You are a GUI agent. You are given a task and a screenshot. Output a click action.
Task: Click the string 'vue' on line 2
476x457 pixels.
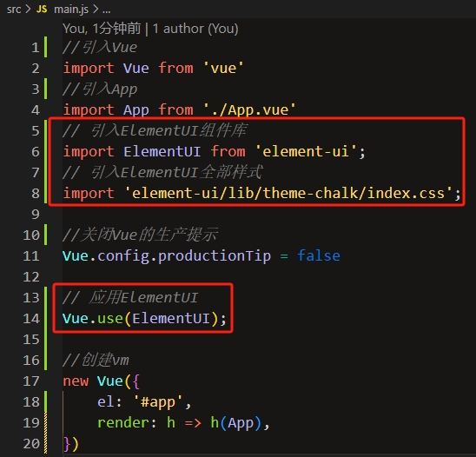pyautogui.click(x=223, y=68)
